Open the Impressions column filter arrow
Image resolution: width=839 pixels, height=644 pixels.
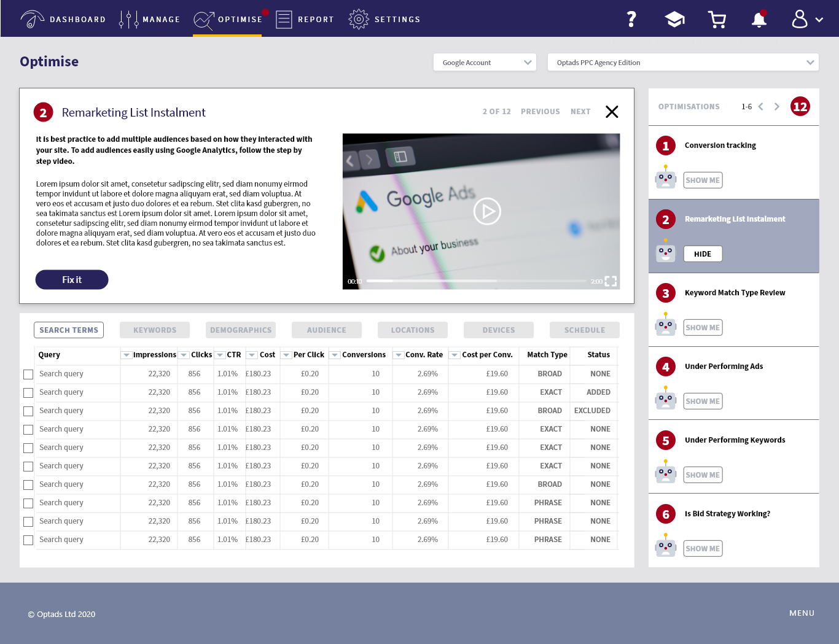tap(127, 355)
